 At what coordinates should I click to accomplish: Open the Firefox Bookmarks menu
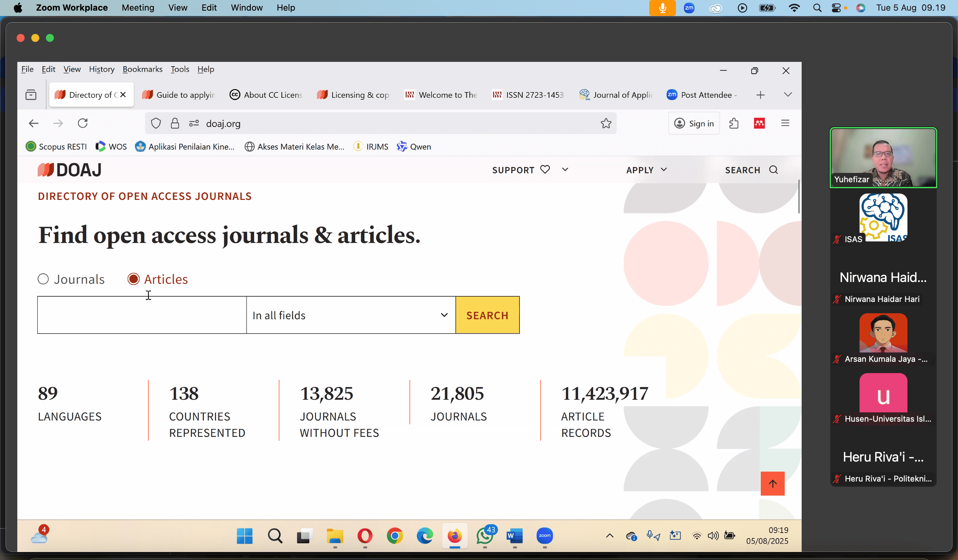point(143,69)
